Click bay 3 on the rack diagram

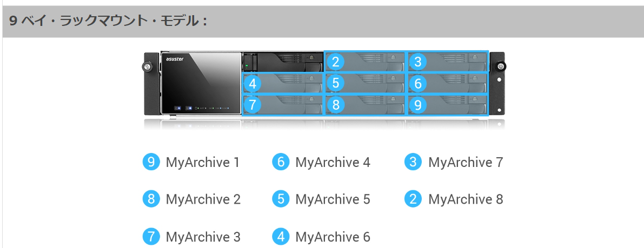448,62
